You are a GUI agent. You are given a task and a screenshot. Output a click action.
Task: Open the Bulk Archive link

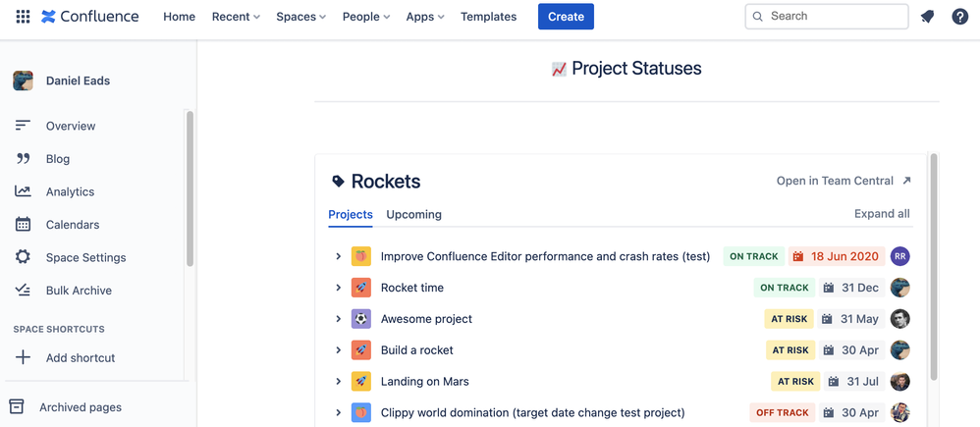79,291
